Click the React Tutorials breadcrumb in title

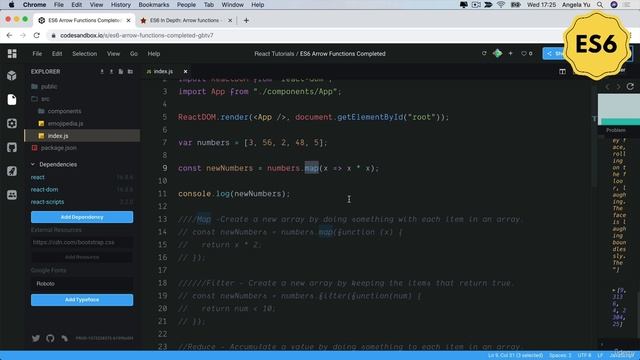[274, 53]
